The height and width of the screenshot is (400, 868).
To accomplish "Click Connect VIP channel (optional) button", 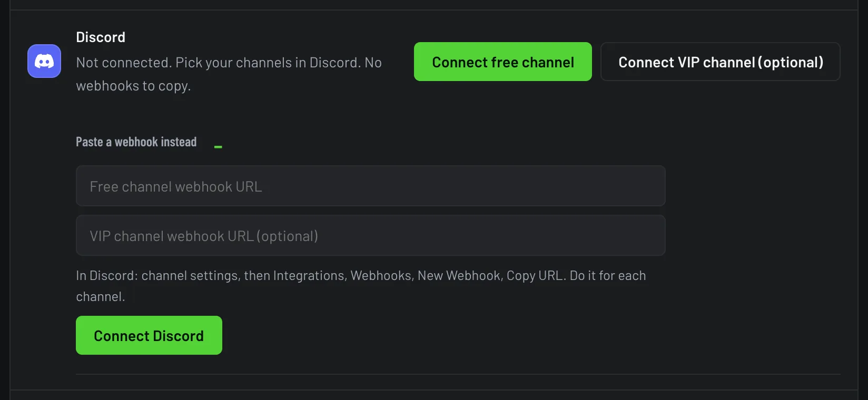I will (x=721, y=62).
